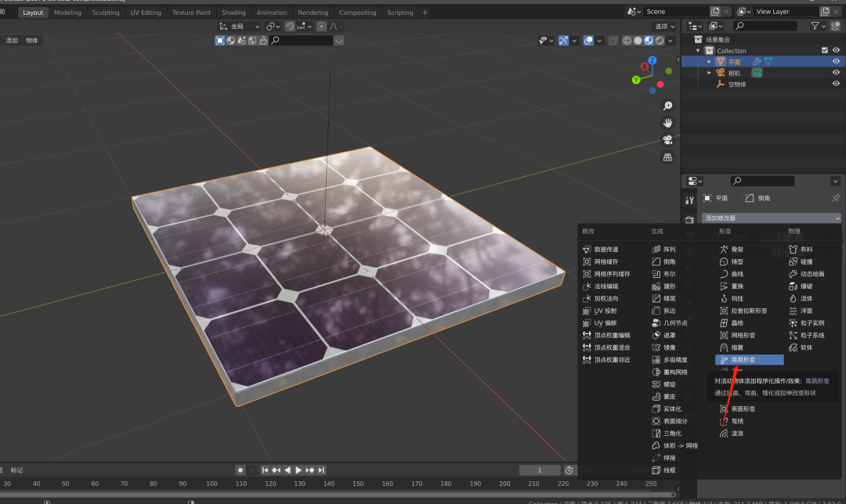Open the 全局 transform orientation dropdown
846x504 pixels.
pyautogui.click(x=239, y=26)
